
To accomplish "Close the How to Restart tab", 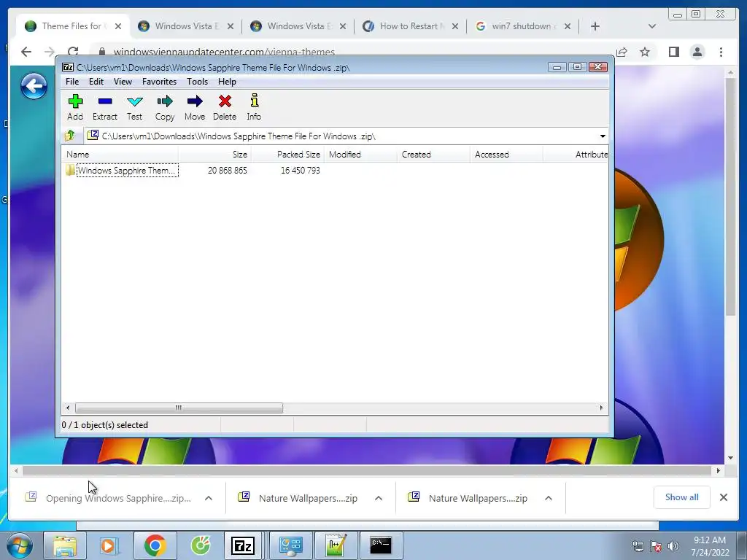I will pyautogui.click(x=455, y=26).
